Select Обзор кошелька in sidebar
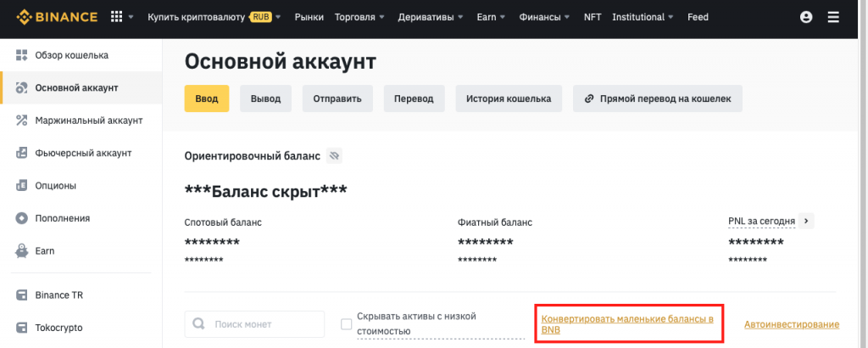This screenshot has height=348, width=868. (x=81, y=55)
